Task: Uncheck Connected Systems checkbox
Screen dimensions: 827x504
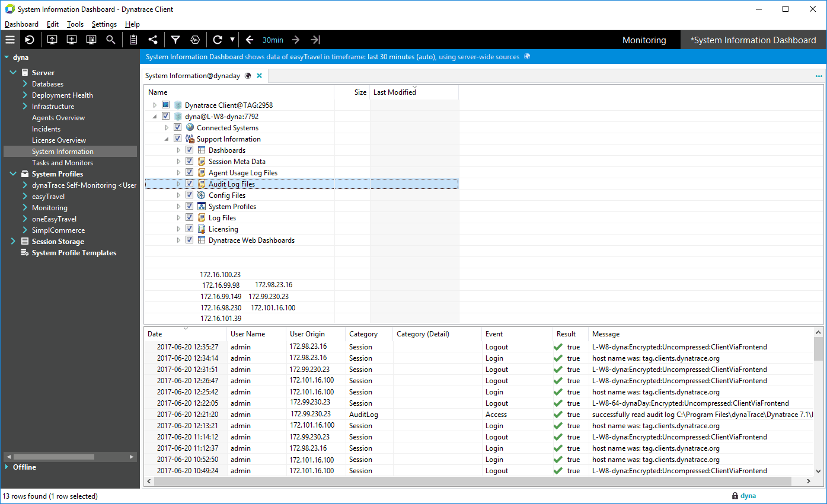Action: pos(177,127)
